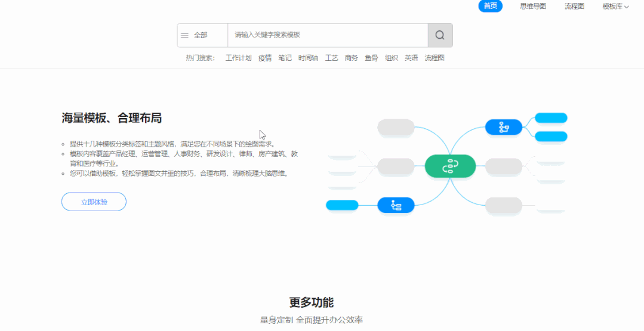Image resolution: width=644 pixels, height=331 pixels.
Task: Choose hot search term 笔记
Action: (x=285, y=58)
